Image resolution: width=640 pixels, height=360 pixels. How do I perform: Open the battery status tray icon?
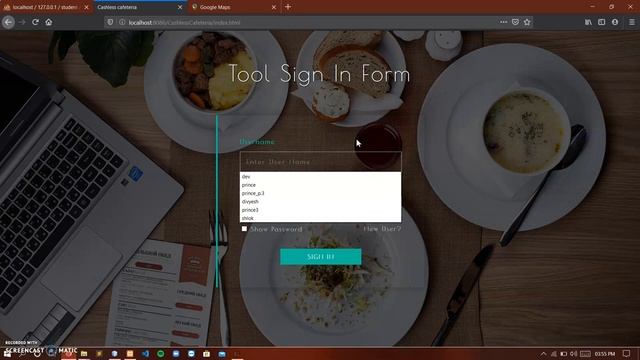[x=564, y=354]
